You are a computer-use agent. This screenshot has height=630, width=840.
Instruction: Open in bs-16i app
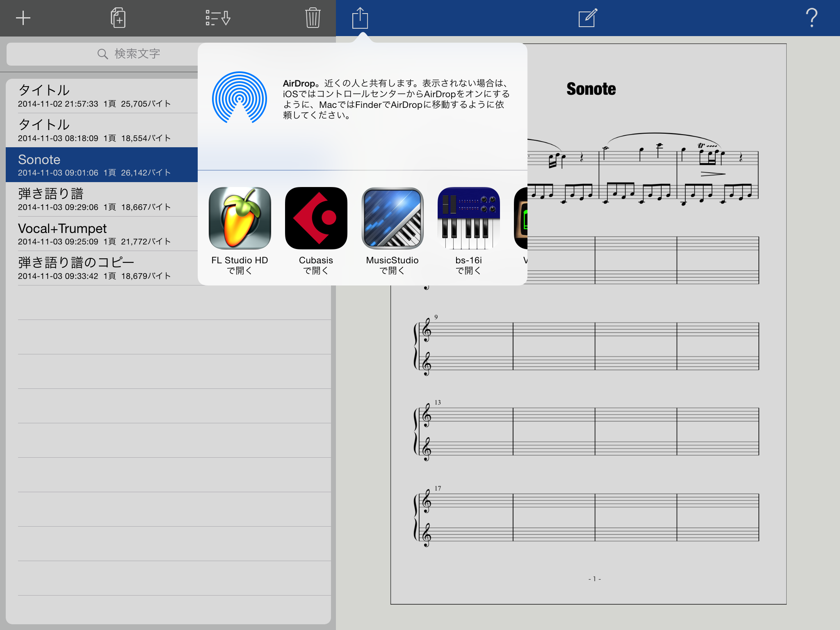pyautogui.click(x=468, y=231)
